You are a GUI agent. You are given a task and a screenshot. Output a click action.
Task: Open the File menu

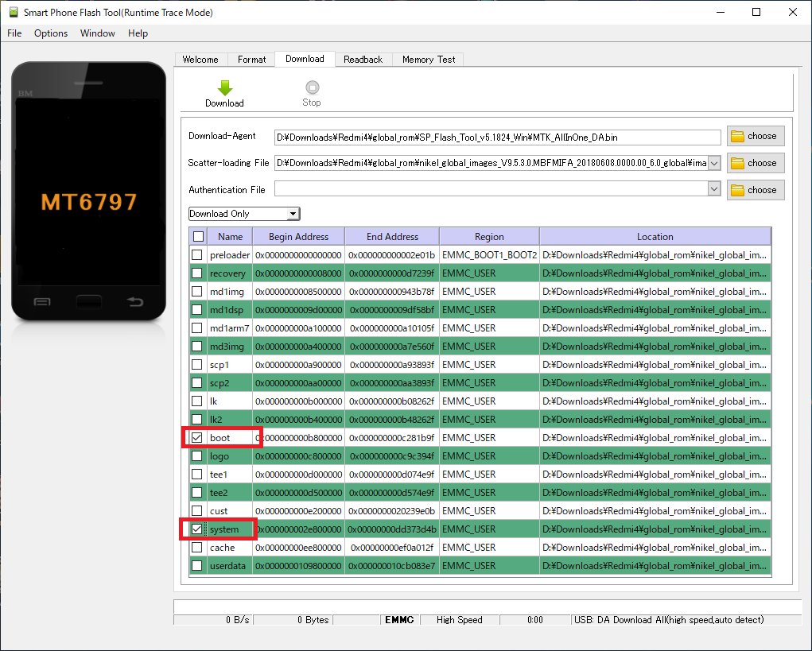point(14,33)
